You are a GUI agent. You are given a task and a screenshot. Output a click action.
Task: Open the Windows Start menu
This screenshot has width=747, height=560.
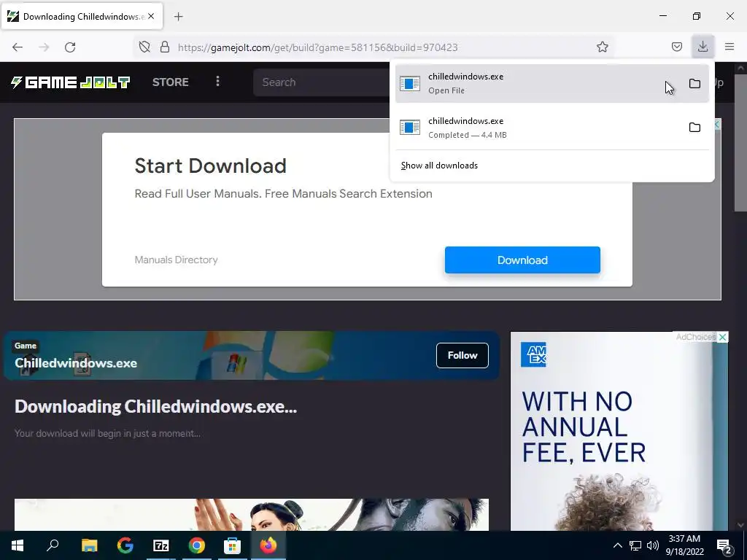click(x=18, y=545)
